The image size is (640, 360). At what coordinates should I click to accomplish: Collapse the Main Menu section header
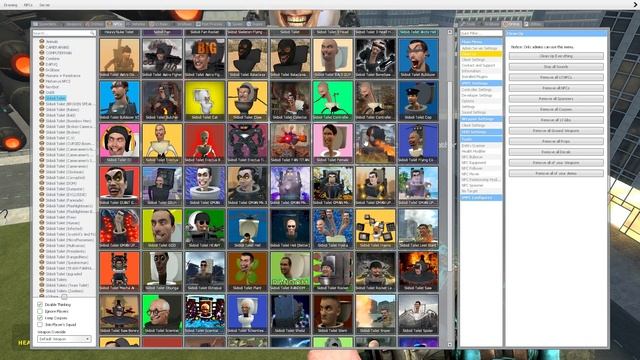(x=481, y=42)
